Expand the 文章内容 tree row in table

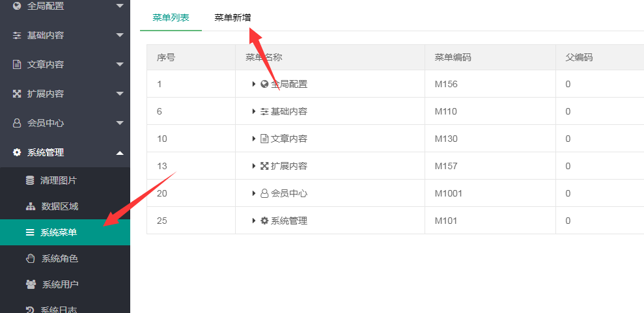click(254, 139)
